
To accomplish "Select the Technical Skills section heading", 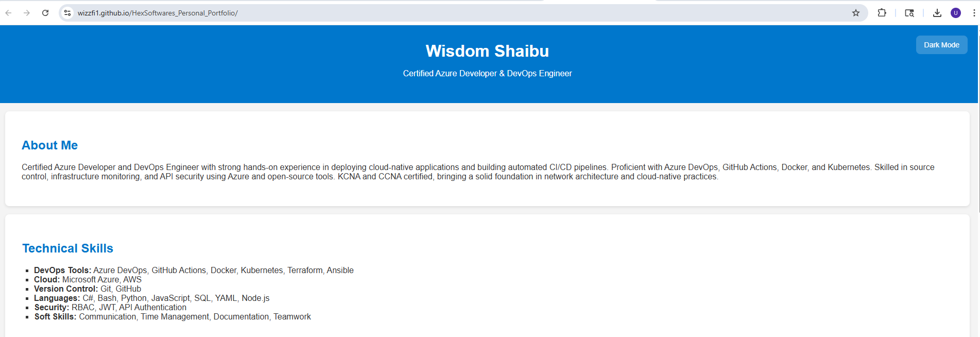I will click(x=67, y=248).
